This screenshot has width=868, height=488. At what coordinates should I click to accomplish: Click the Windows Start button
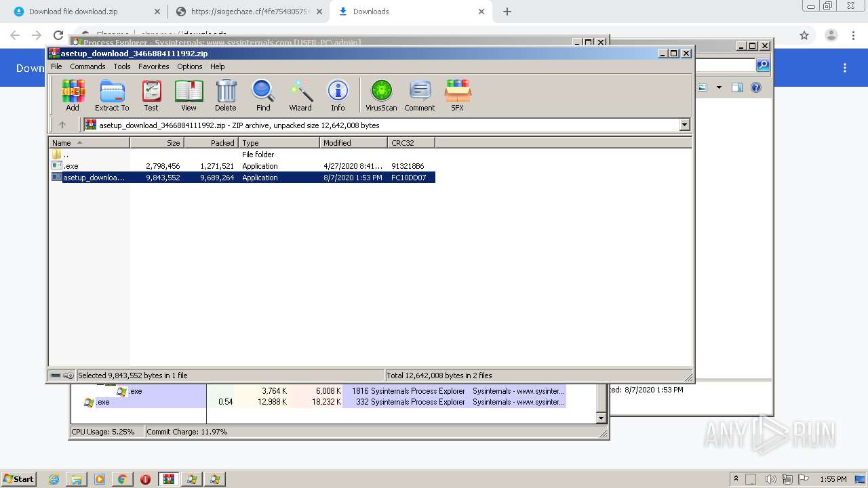point(19,479)
